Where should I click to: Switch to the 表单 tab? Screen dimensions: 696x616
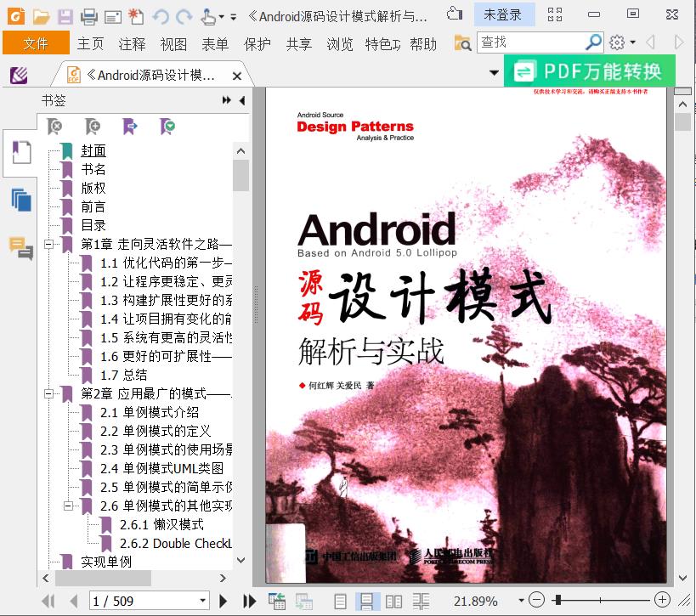coord(215,44)
